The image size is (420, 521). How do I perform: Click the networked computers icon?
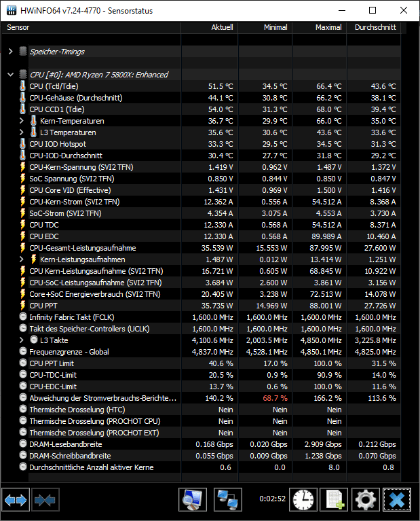click(x=228, y=499)
